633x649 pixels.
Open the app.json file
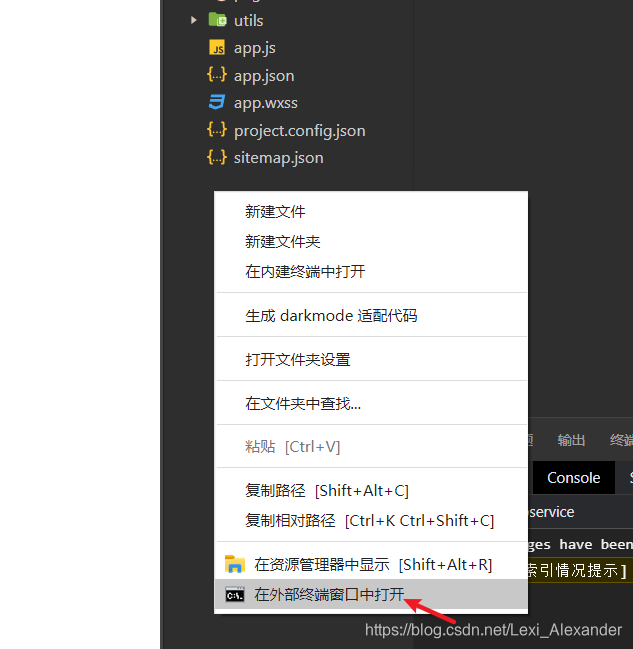pos(264,76)
